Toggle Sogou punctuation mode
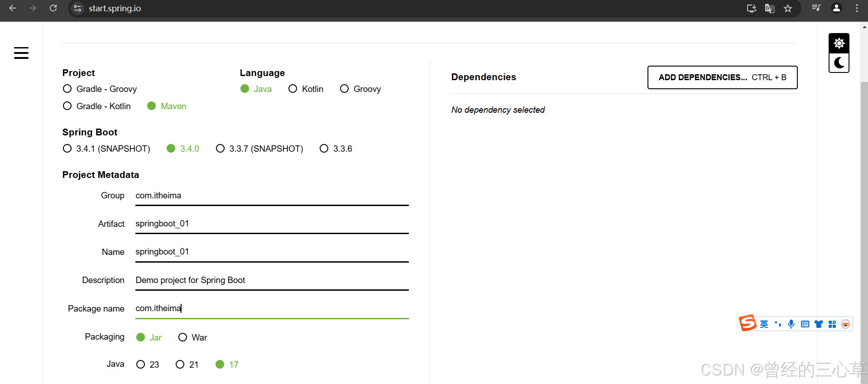 778,324
